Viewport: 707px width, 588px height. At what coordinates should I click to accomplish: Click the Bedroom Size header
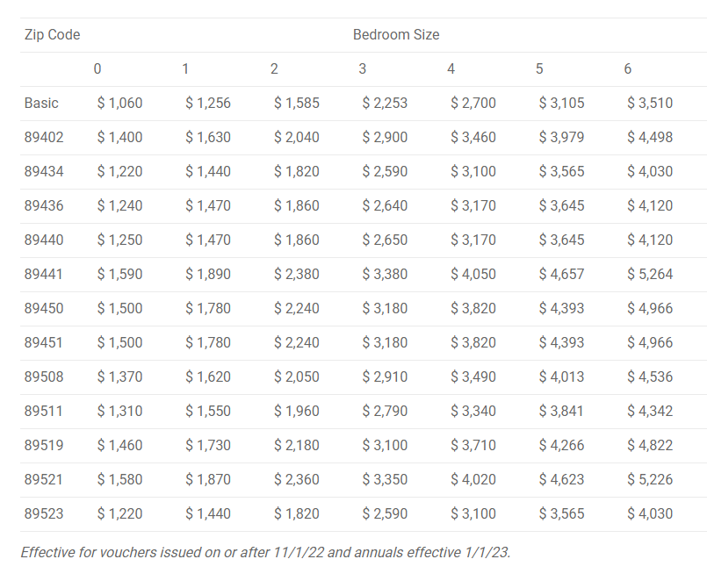[396, 35]
